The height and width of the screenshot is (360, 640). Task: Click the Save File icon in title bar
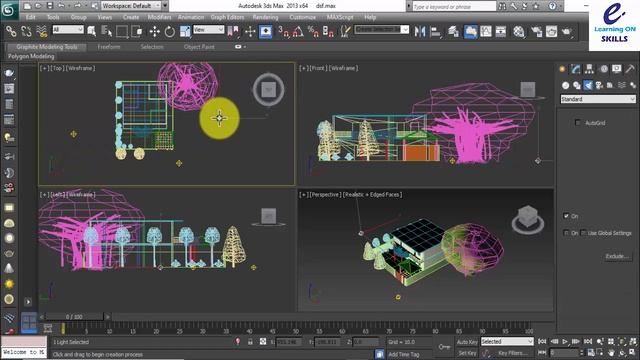pos(49,6)
